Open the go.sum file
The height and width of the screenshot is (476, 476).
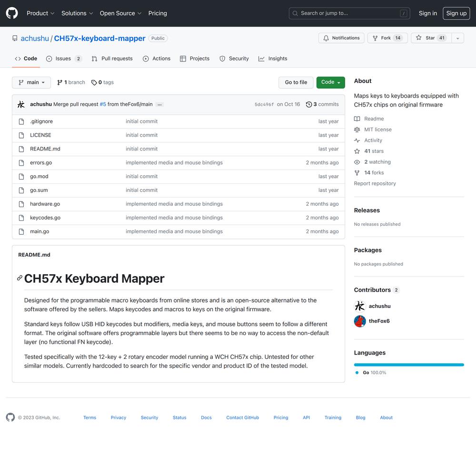(x=39, y=190)
